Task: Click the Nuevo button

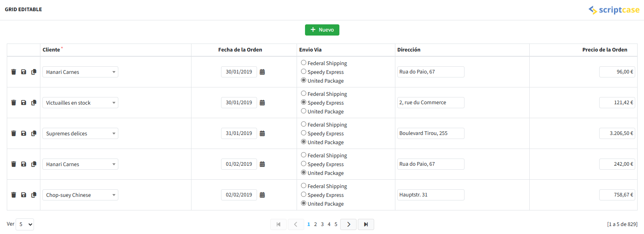Action: pyautogui.click(x=322, y=30)
